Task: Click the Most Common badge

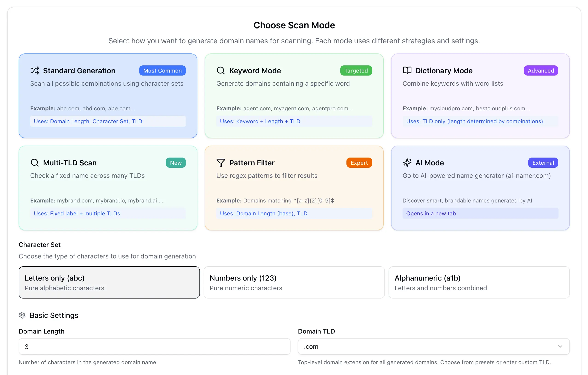Action: coord(162,70)
